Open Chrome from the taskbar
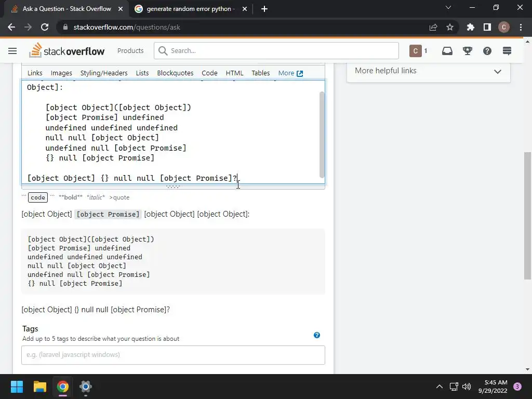 pyautogui.click(x=63, y=387)
